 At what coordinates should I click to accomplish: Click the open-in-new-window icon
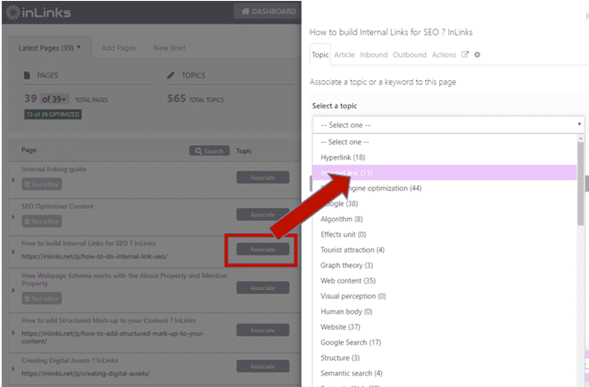click(465, 54)
